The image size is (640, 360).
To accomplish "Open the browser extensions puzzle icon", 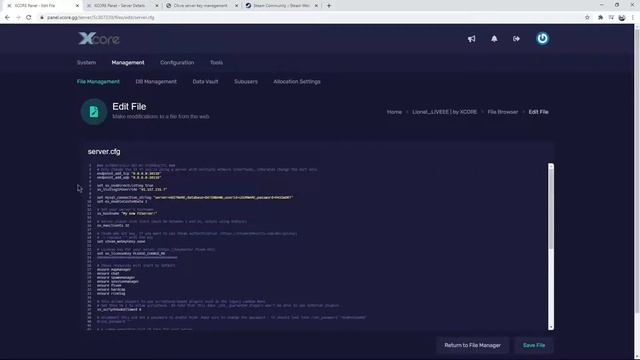I will [600, 18].
